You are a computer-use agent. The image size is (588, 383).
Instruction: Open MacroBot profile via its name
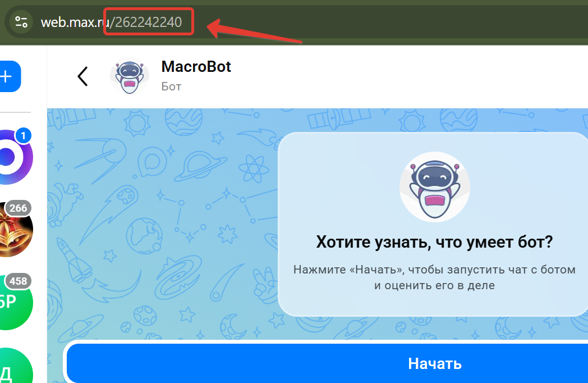click(196, 66)
